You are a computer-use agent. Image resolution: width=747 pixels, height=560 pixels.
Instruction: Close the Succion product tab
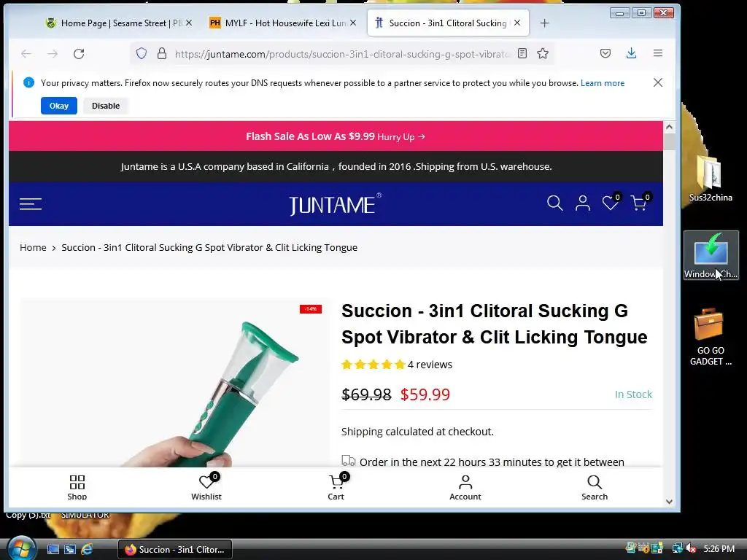[517, 23]
